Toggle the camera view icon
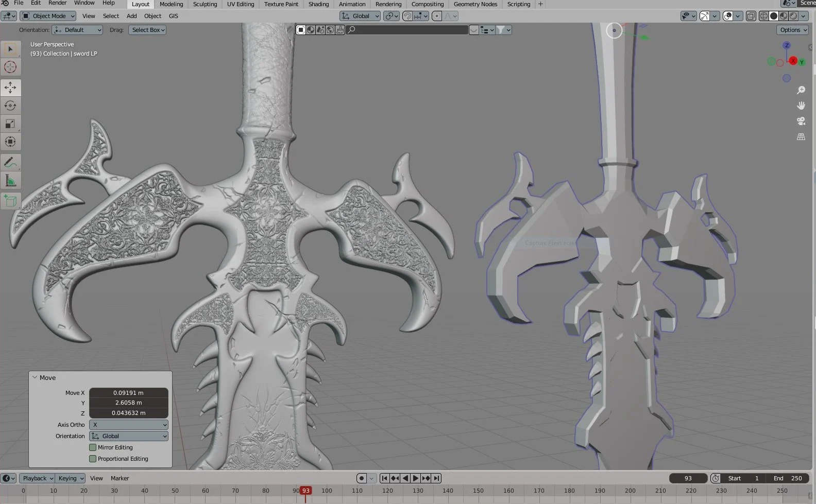The height and width of the screenshot is (504, 816). 801,121
